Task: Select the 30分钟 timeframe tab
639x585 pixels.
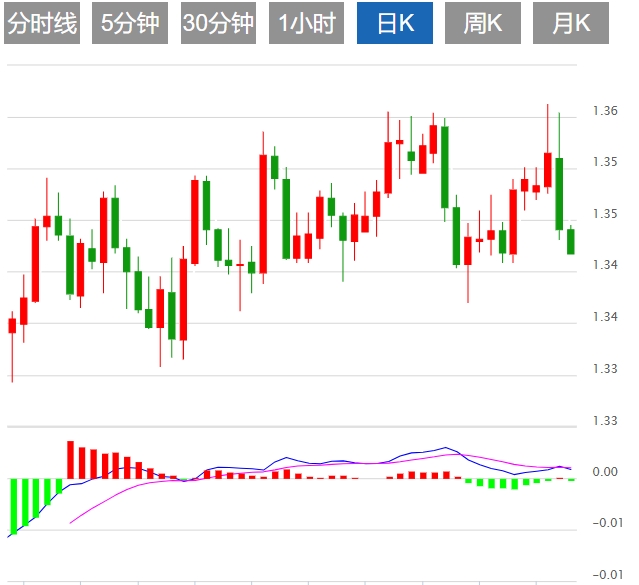Action: [218, 23]
